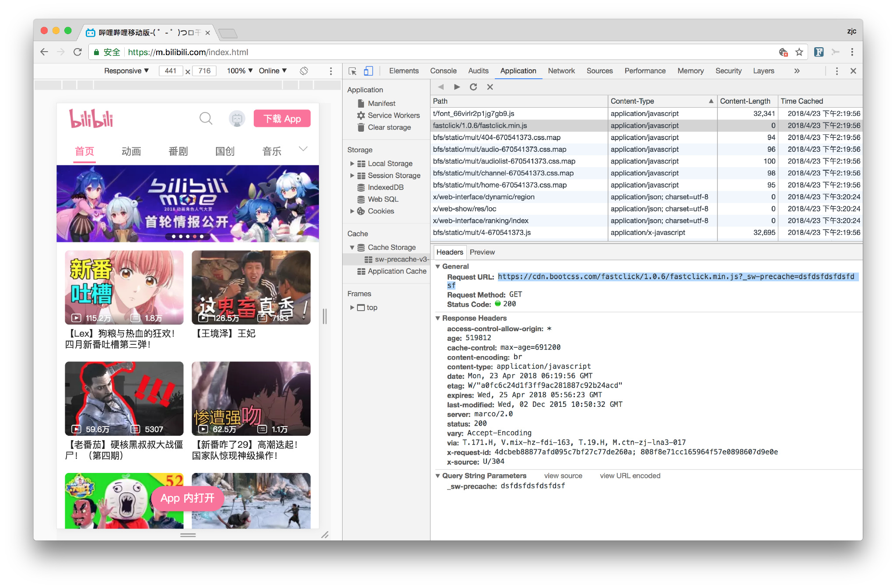Image resolution: width=896 pixels, height=588 pixels.
Task: Toggle device toolbar icon in DevTools
Action: 368,71
